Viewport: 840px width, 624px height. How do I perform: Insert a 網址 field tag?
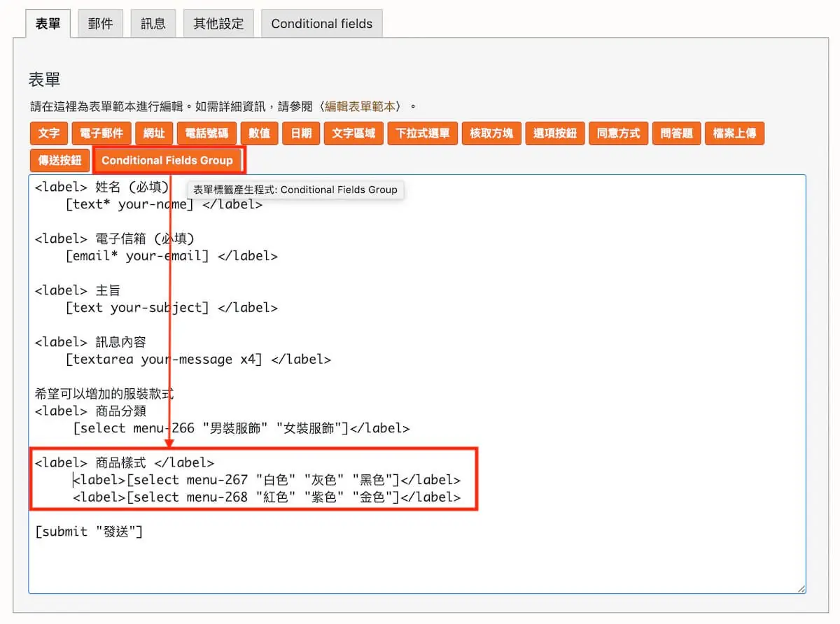click(154, 133)
